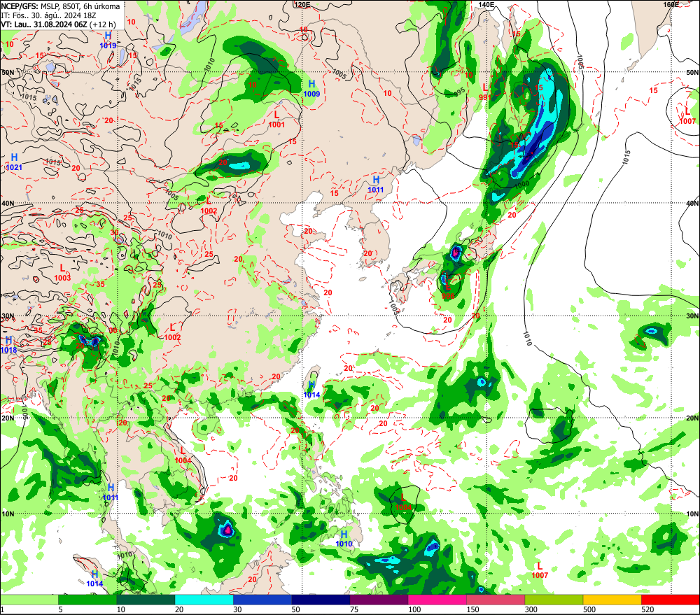This screenshot has width=700, height=615.
Task: Click the high pressure label H 1010
Action: (x=344, y=539)
